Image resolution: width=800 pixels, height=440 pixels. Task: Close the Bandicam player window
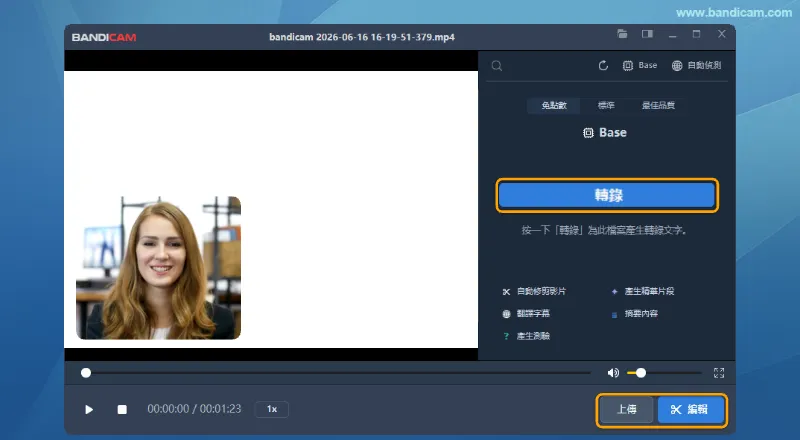click(721, 34)
